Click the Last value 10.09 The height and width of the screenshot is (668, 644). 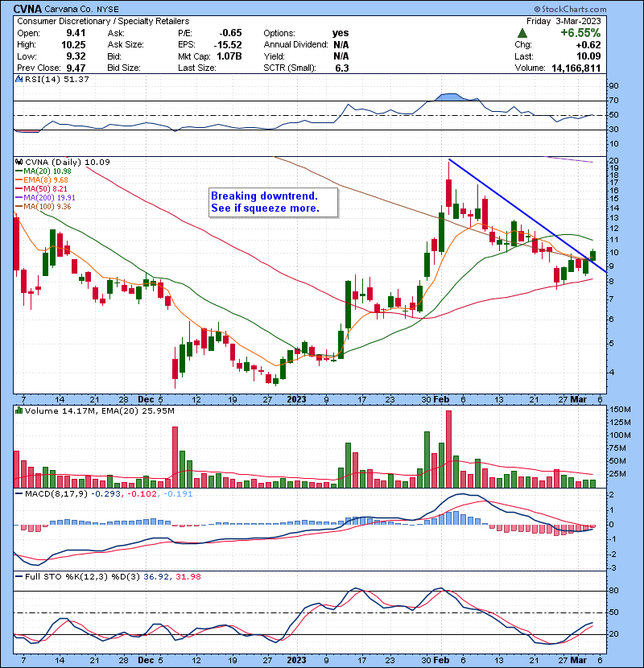click(x=588, y=56)
